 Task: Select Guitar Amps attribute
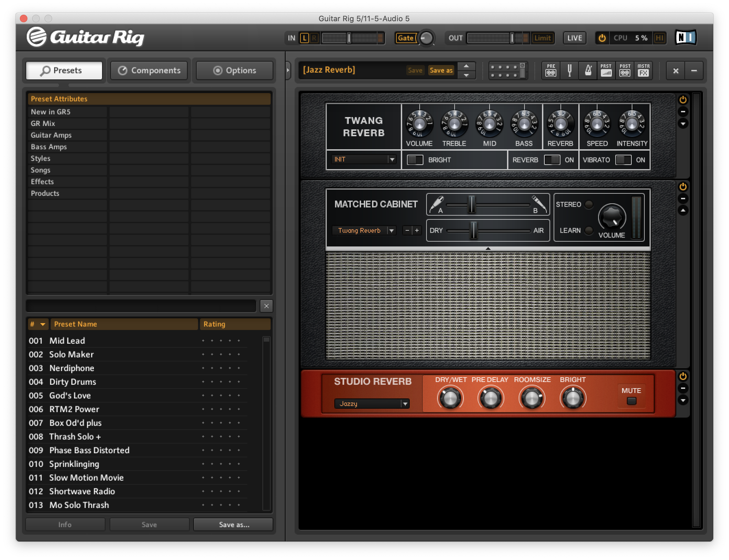pos(67,135)
